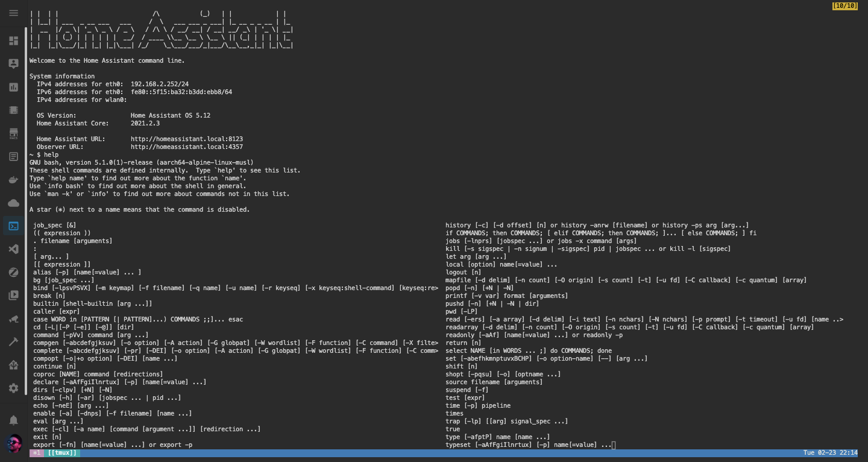
Task: Click the 'true' help entry
Action: tap(453, 429)
